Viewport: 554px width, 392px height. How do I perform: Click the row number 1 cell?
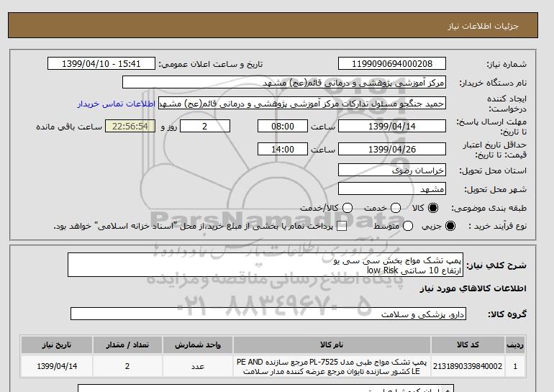(x=515, y=366)
